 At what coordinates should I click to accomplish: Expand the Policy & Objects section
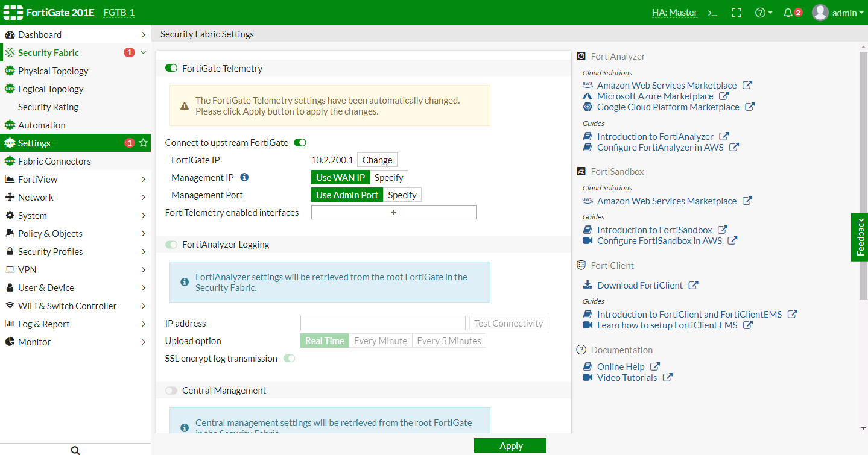[75, 234]
